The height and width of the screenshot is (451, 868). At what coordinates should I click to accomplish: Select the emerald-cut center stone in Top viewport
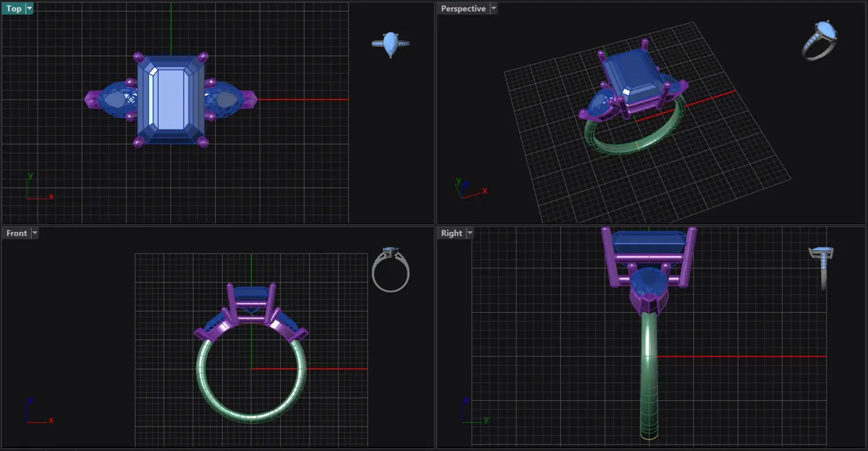[x=171, y=99]
